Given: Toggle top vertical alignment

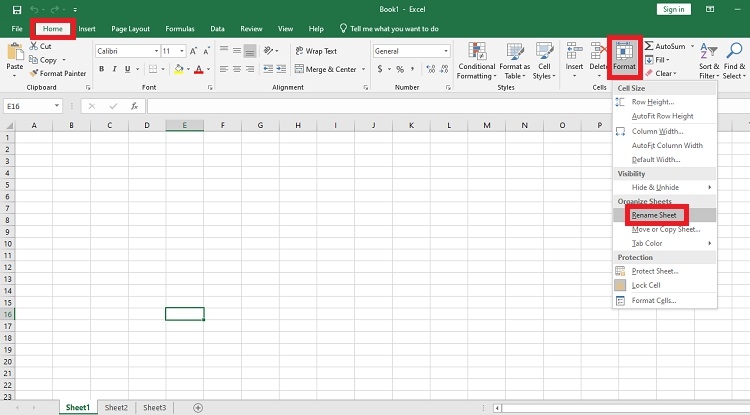Looking at the screenshot, I should pos(224,50).
